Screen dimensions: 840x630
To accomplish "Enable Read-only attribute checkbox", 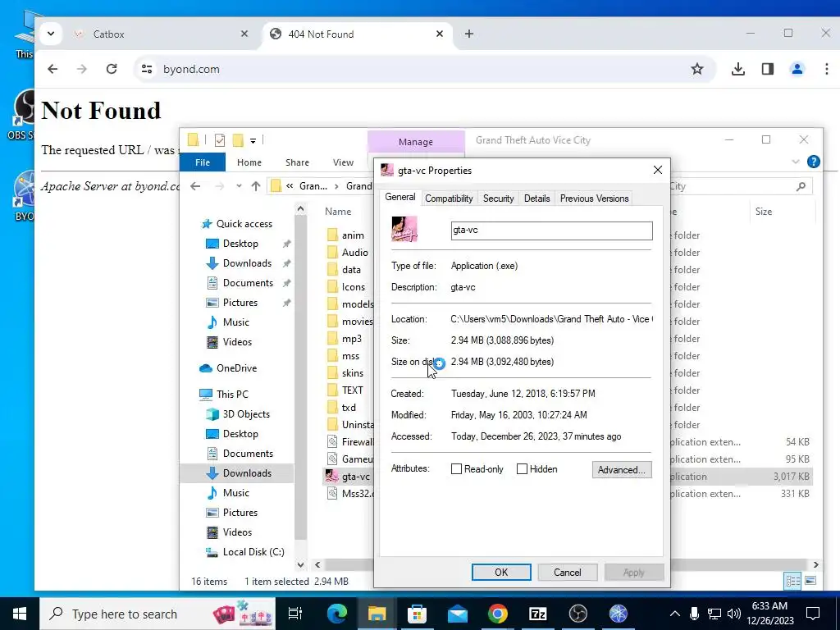I will 456,469.
